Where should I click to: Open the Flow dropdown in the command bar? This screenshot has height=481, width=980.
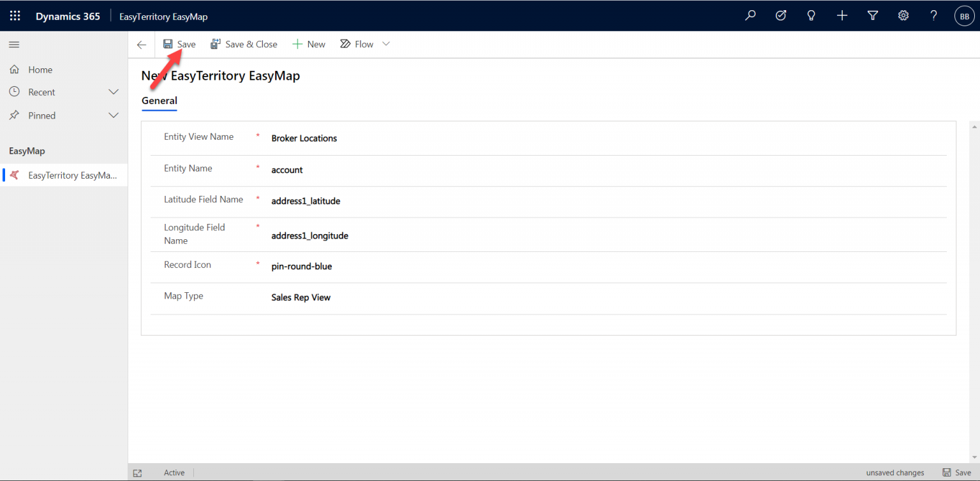tap(385, 43)
